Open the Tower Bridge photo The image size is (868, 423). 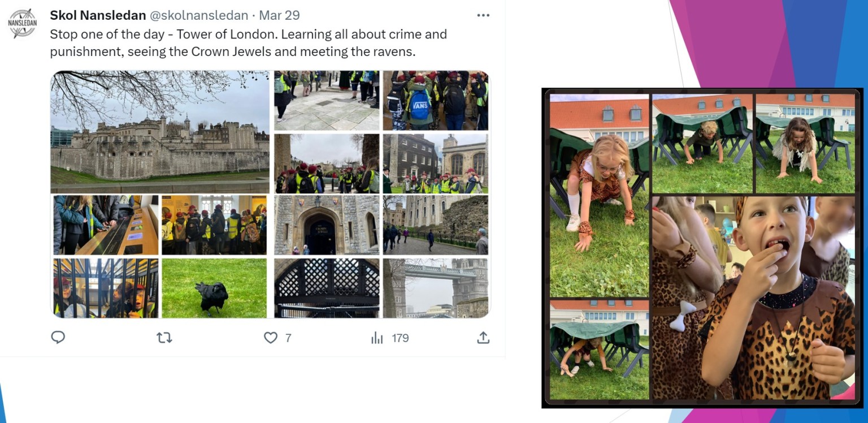(435, 288)
